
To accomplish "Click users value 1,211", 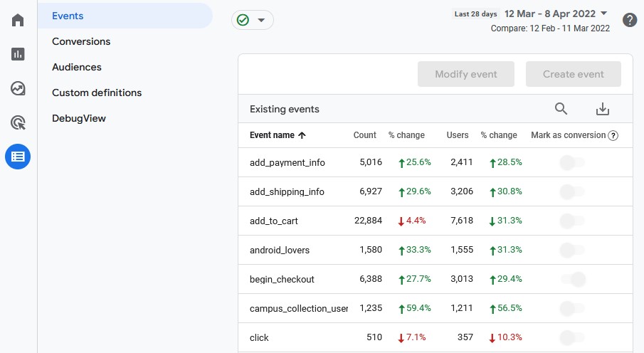I will click(x=462, y=308).
